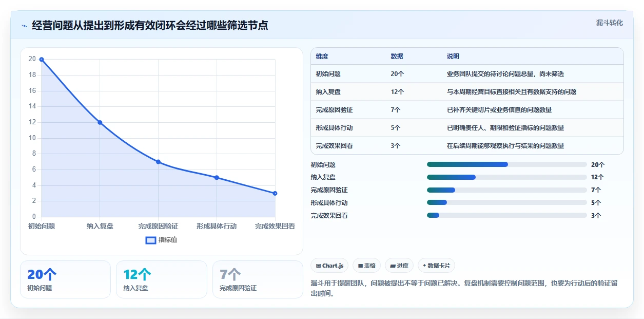Click the 初始问题 x-axis label
The height and width of the screenshot is (319, 644).
pyautogui.click(x=42, y=226)
